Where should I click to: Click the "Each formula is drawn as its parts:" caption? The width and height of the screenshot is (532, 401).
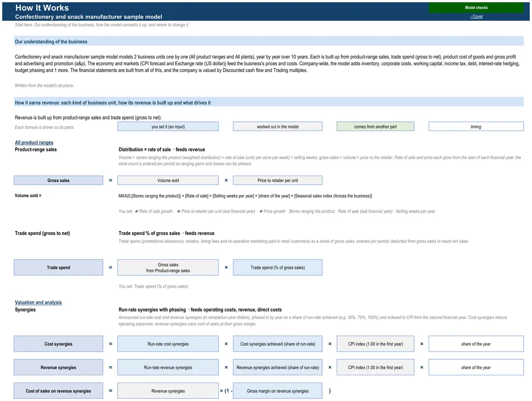point(45,128)
